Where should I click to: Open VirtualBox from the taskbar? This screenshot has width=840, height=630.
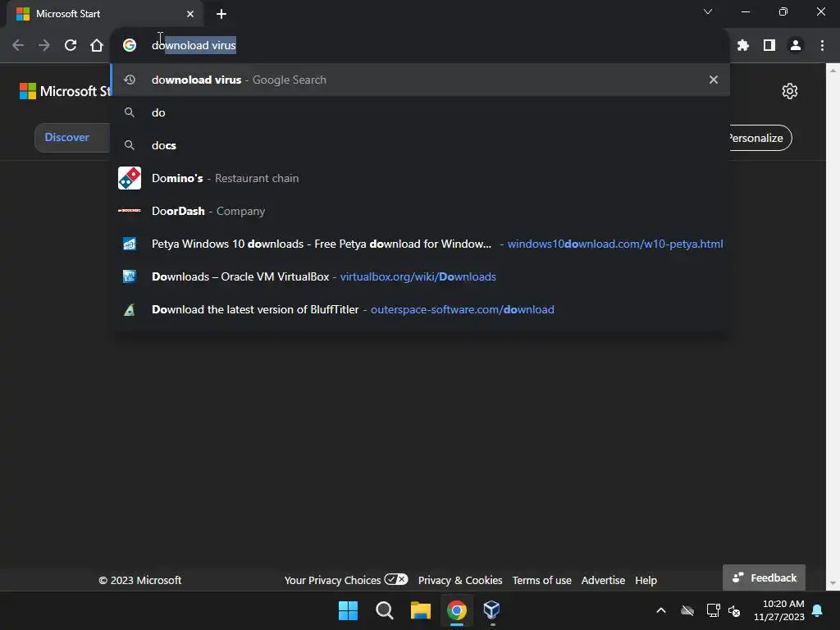pyautogui.click(x=492, y=610)
